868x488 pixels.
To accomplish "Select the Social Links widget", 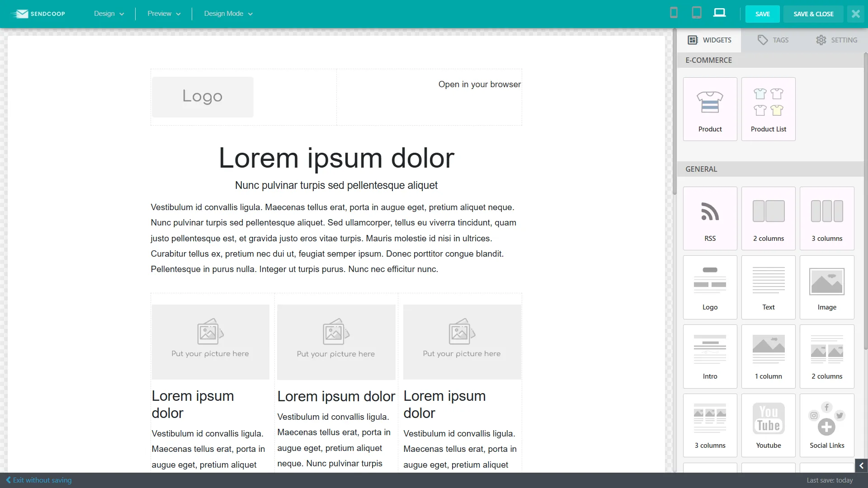I will click(x=826, y=425).
